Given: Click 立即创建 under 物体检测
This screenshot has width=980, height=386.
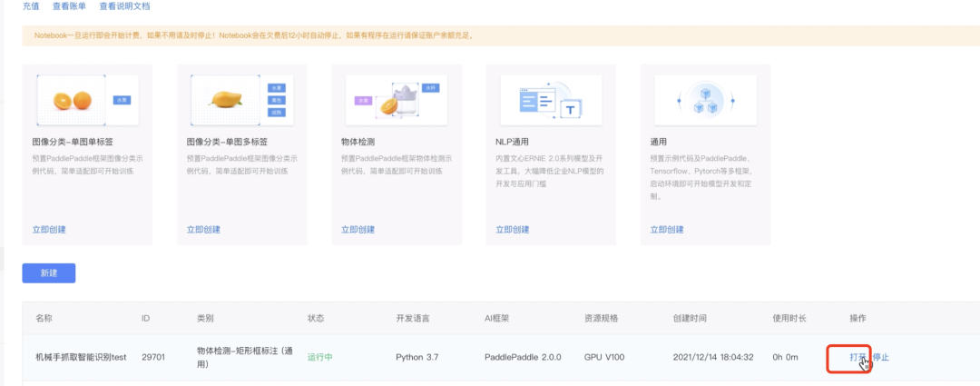Looking at the screenshot, I should tap(358, 230).
